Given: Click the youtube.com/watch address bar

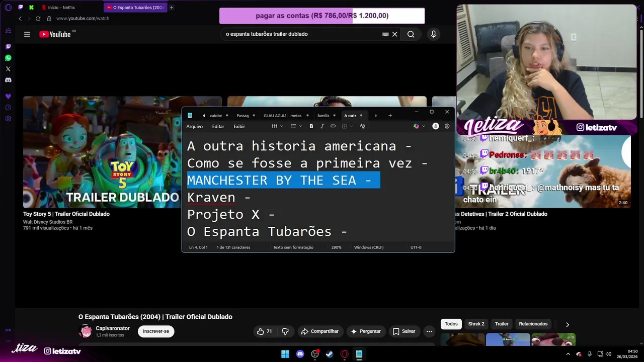Looking at the screenshot, I should pos(83,19).
